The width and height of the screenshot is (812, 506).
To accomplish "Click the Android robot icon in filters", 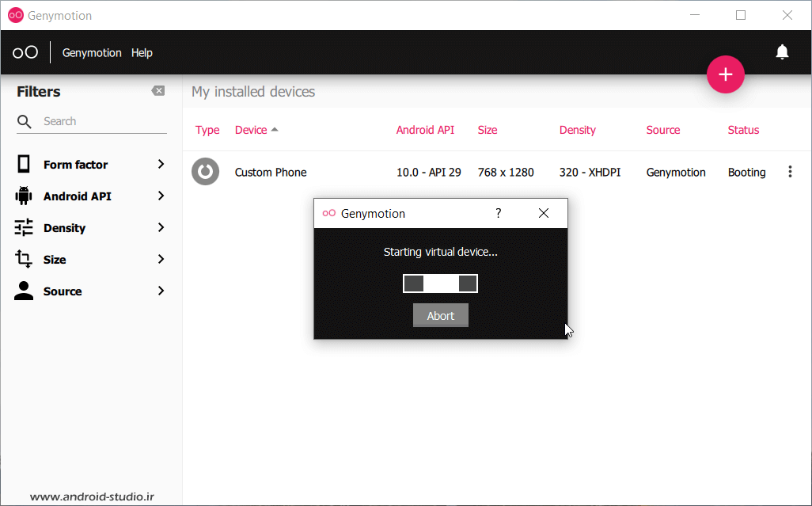I will 24,196.
